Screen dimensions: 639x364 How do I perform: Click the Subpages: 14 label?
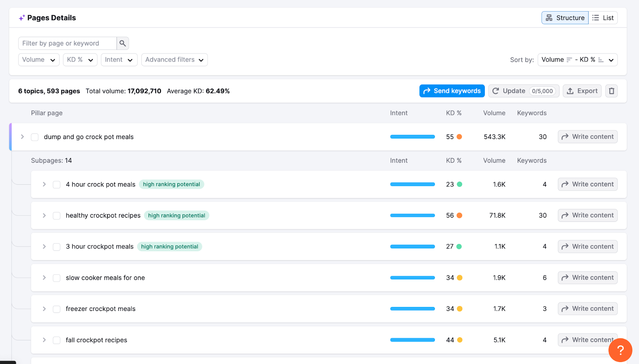click(x=52, y=161)
